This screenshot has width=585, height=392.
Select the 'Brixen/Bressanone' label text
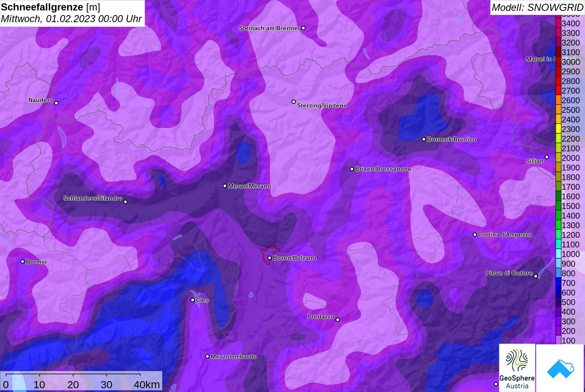383,169
